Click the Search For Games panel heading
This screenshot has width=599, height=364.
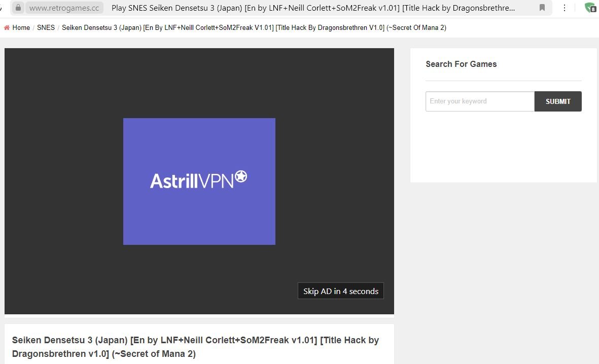coord(461,64)
